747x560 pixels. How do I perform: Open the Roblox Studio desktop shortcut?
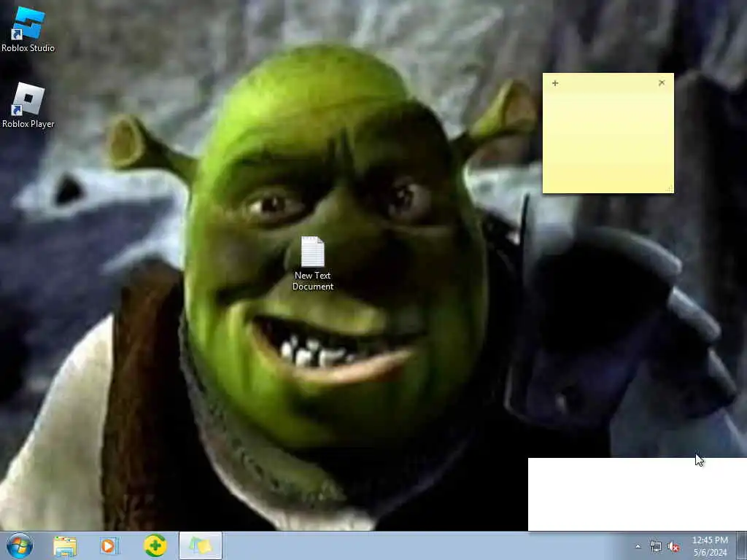coord(28,28)
